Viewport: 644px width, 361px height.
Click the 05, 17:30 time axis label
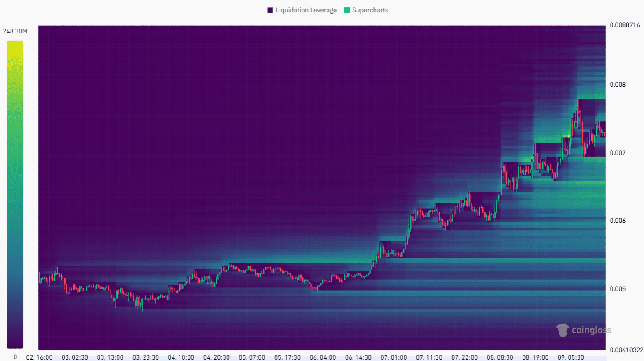point(287,357)
